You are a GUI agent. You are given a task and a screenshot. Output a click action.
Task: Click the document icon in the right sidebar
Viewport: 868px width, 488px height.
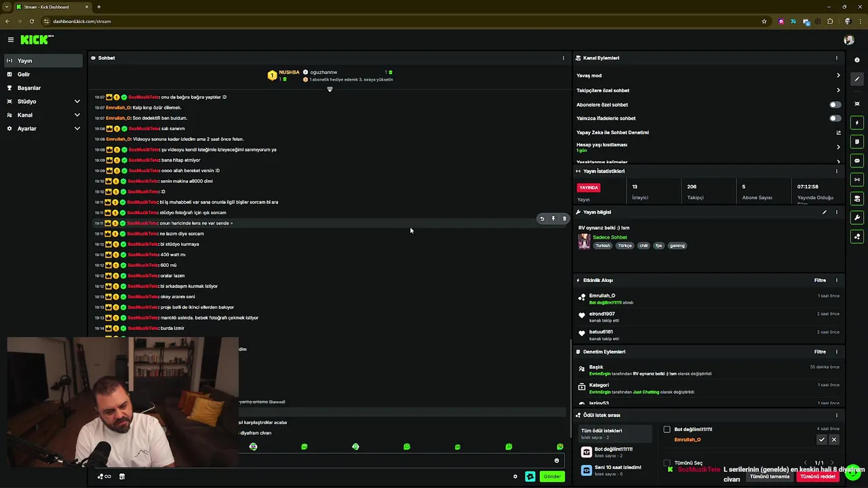(x=857, y=142)
